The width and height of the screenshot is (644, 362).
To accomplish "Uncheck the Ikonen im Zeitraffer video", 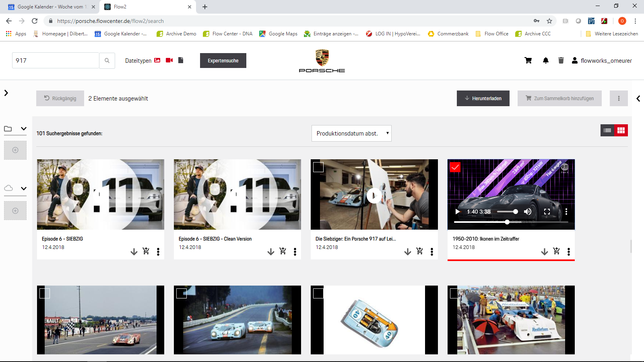I will coord(455,167).
